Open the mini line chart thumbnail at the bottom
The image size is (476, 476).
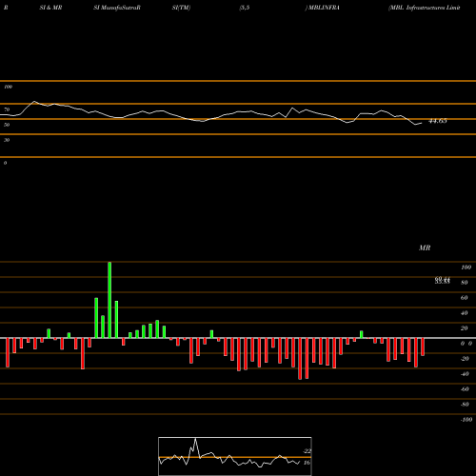point(235,456)
